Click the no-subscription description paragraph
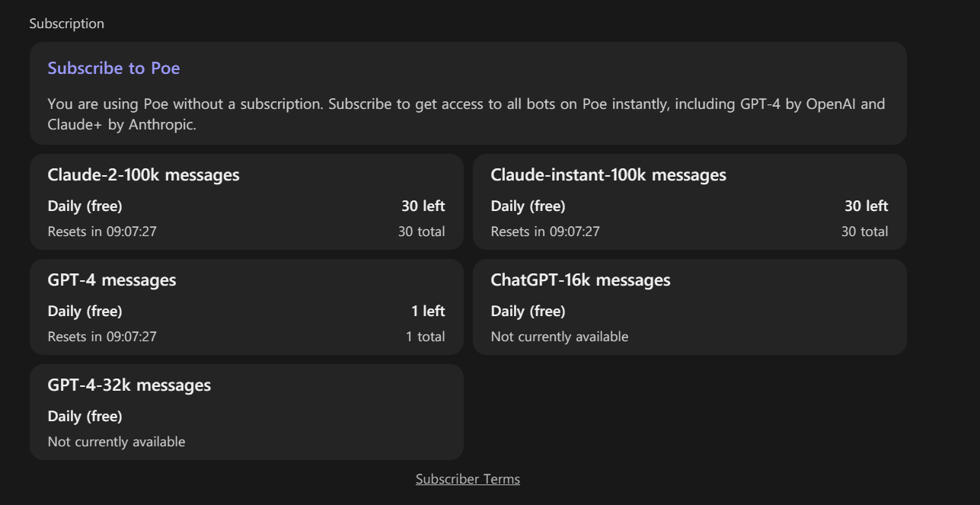The height and width of the screenshot is (505, 980). coord(466,114)
